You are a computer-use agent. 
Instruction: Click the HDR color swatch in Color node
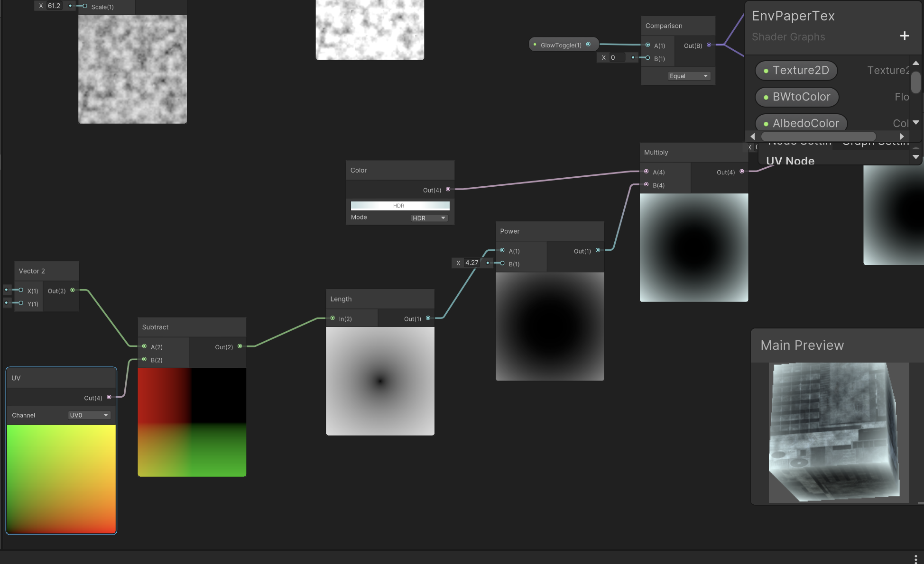click(x=400, y=206)
